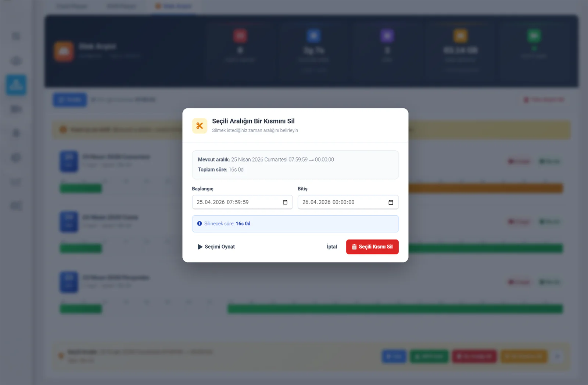Click the info icon beside Silinecek süre

(200, 223)
